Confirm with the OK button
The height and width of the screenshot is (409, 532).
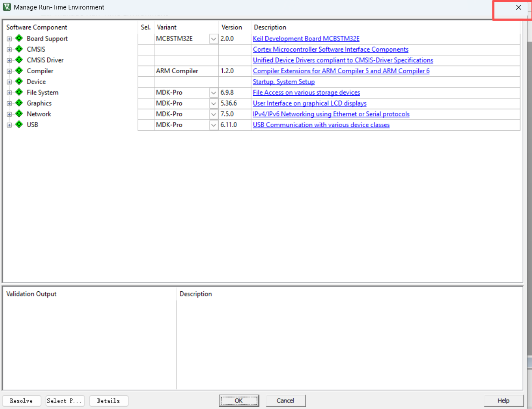(239, 401)
